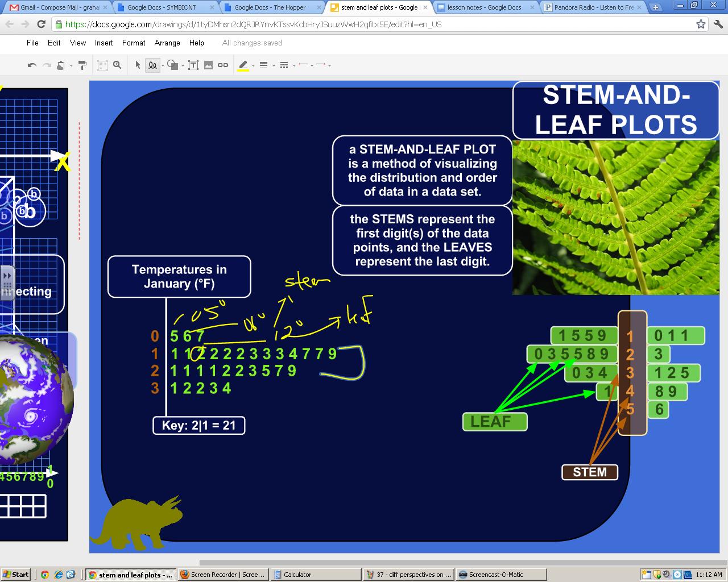This screenshot has height=582, width=728.
Task: Reload the page with the refresh icon
Action: coord(41,24)
